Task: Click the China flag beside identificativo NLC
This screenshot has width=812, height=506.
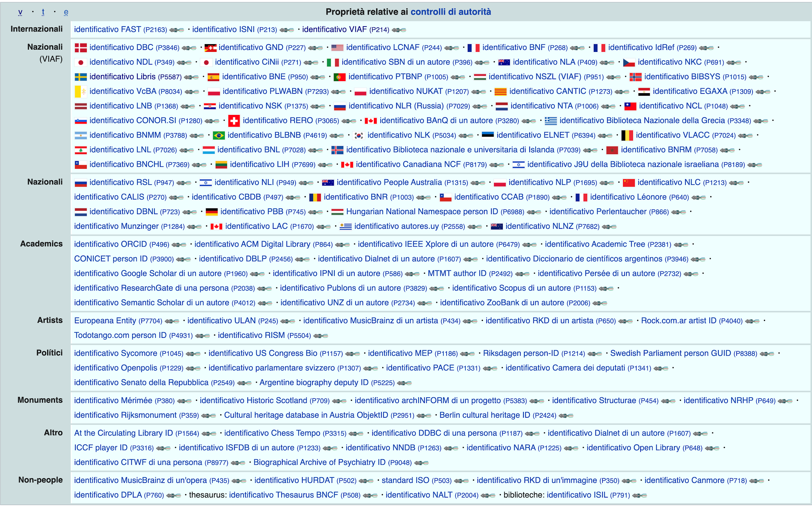Action: (628, 183)
